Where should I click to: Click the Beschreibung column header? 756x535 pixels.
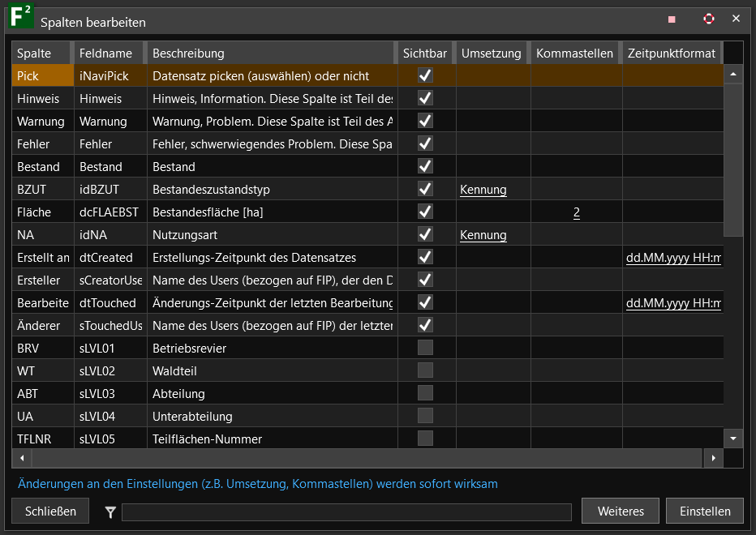[x=188, y=53]
